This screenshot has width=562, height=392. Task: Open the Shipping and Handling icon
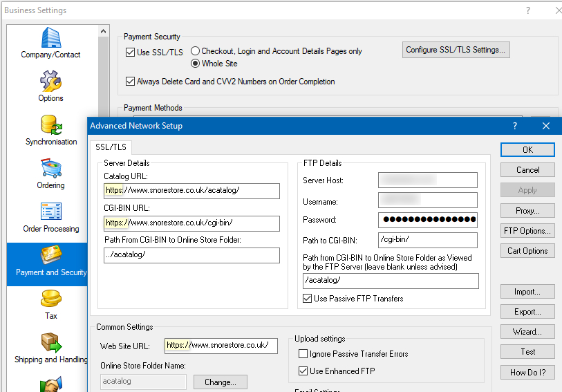[x=50, y=343]
